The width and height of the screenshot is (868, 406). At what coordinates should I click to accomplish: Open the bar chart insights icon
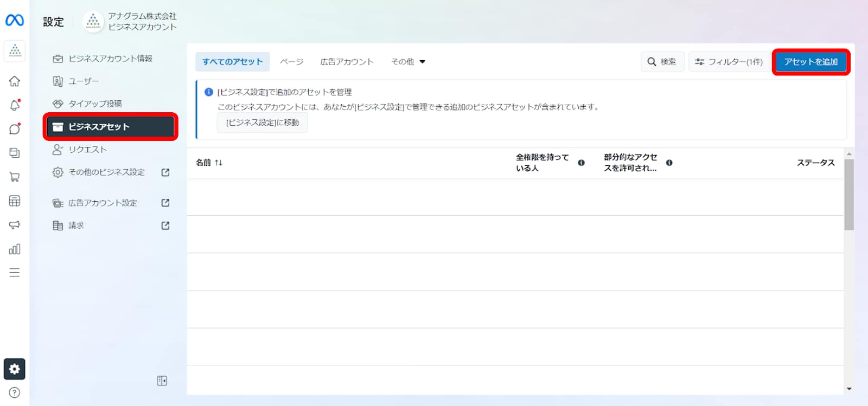[x=15, y=249]
